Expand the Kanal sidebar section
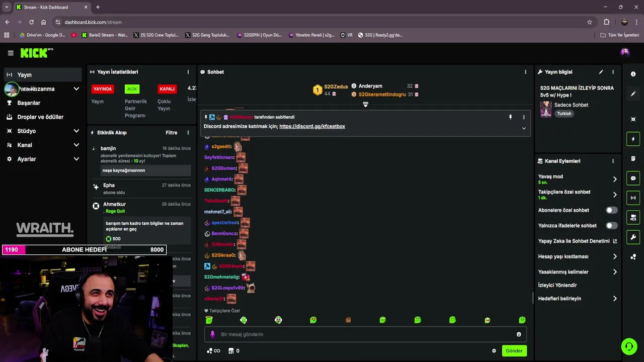The width and height of the screenshot is (644, 362). click(76, 145)
